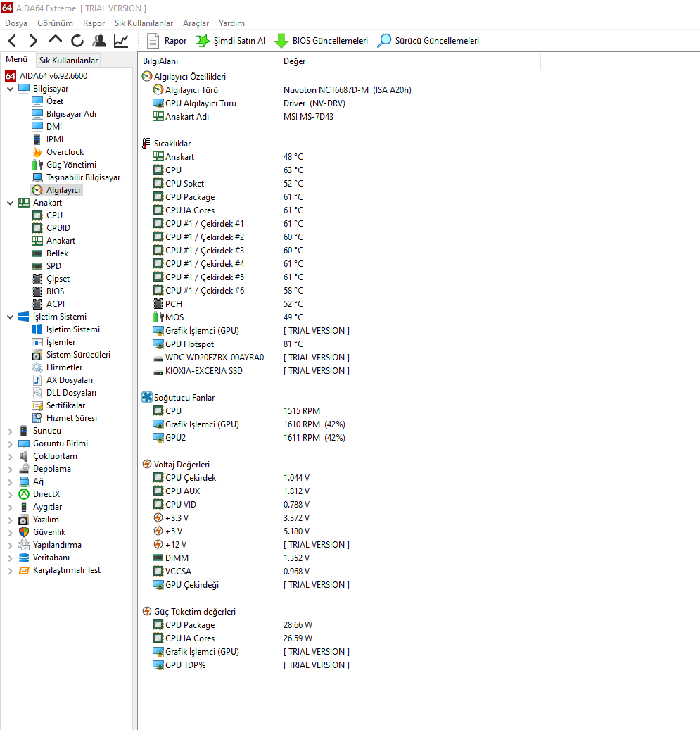700x730 pixels.
Task: Expand the DirectX node
Action: tap(11, 494)
